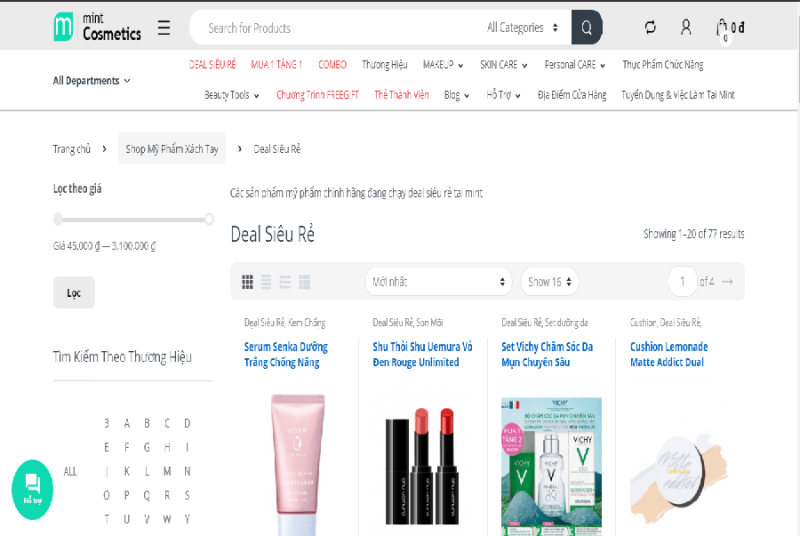Click the compare refresh icon in header
The height and width of the screenshot is (536, 800).
click(x=650, y=27)
